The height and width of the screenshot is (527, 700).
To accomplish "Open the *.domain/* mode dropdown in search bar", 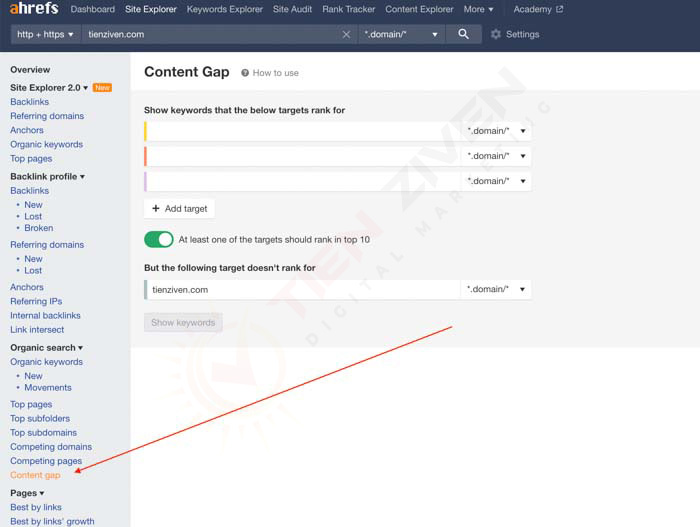I will pyautogui.click(x=401, y=34).
